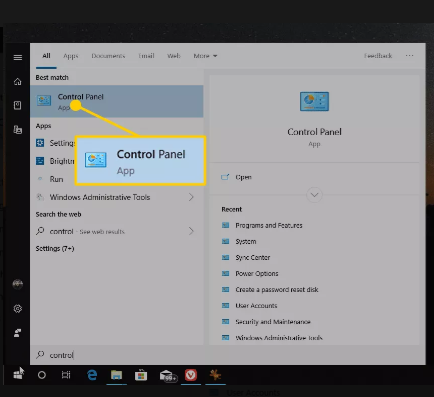Switch to the Documents search tab
Image resolution: width=434 pixels, height=397 pixels.
pos(108,56)
